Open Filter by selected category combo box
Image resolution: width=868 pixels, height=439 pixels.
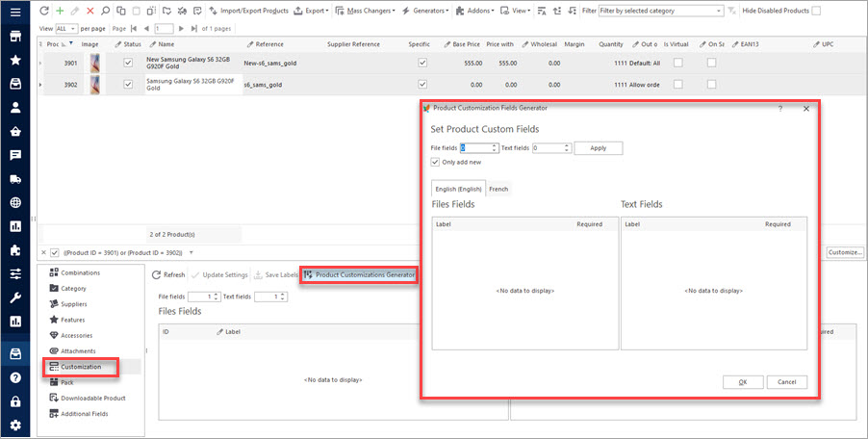click(x=661, y=11)
